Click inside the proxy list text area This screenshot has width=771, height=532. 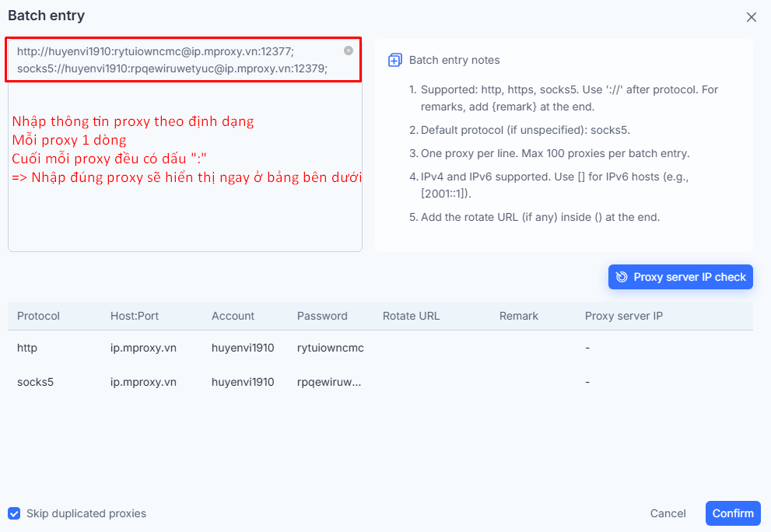point(185,145)
